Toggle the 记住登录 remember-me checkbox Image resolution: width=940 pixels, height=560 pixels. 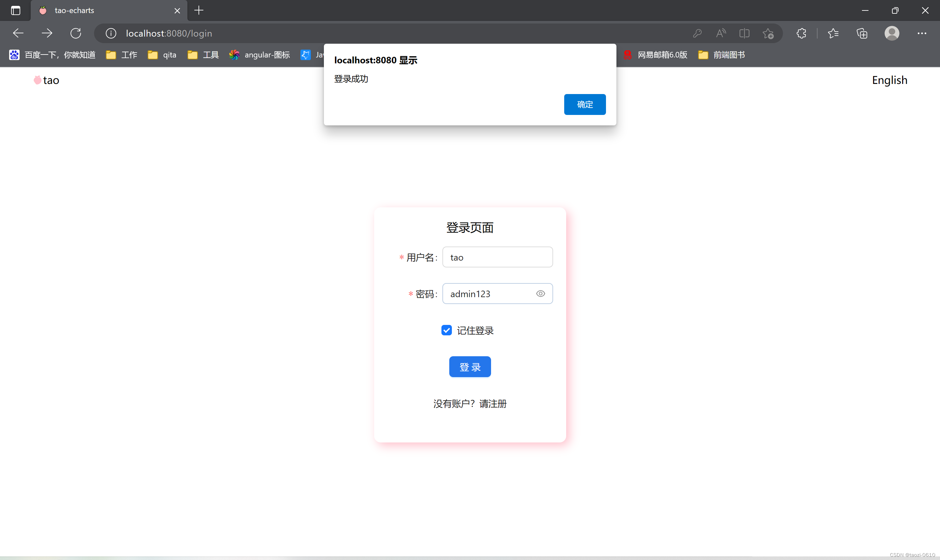tap(446, 330)
